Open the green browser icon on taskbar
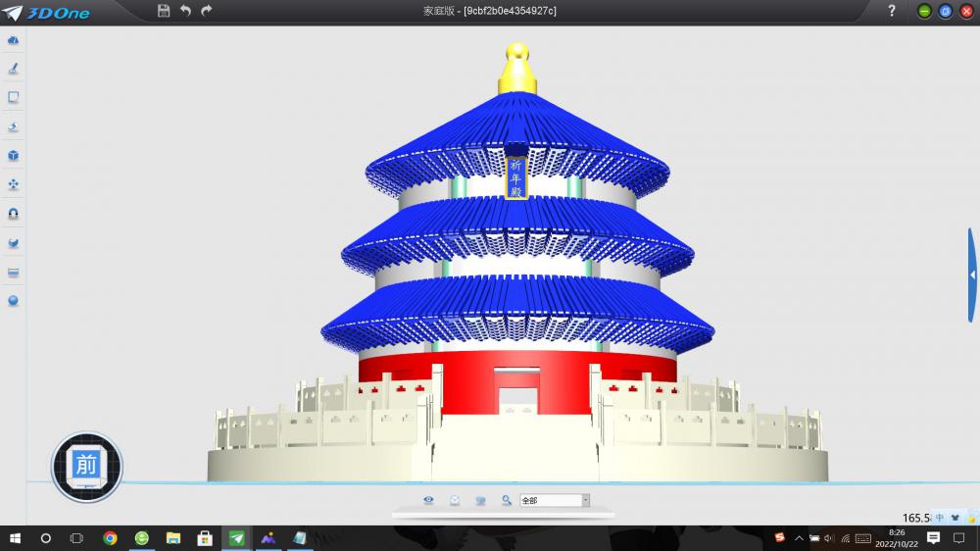Screen dimensions: 980x551 tap(142, 538)
